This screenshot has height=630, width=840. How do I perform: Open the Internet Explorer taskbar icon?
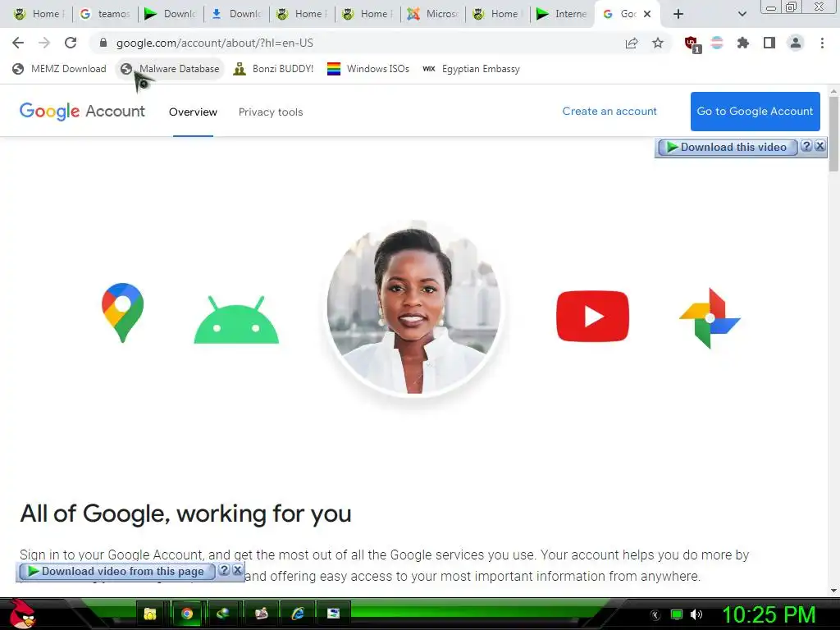point(297,614)
